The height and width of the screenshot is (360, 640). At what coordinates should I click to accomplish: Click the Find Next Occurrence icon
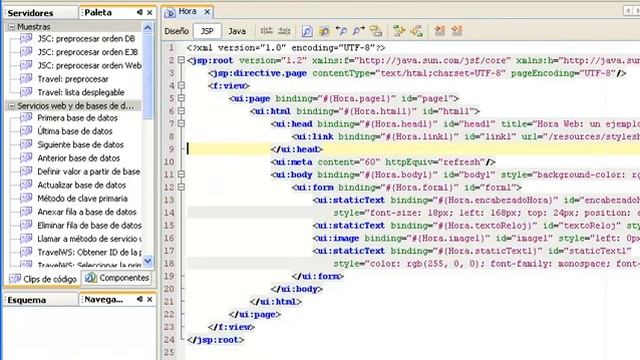[358, 31]
